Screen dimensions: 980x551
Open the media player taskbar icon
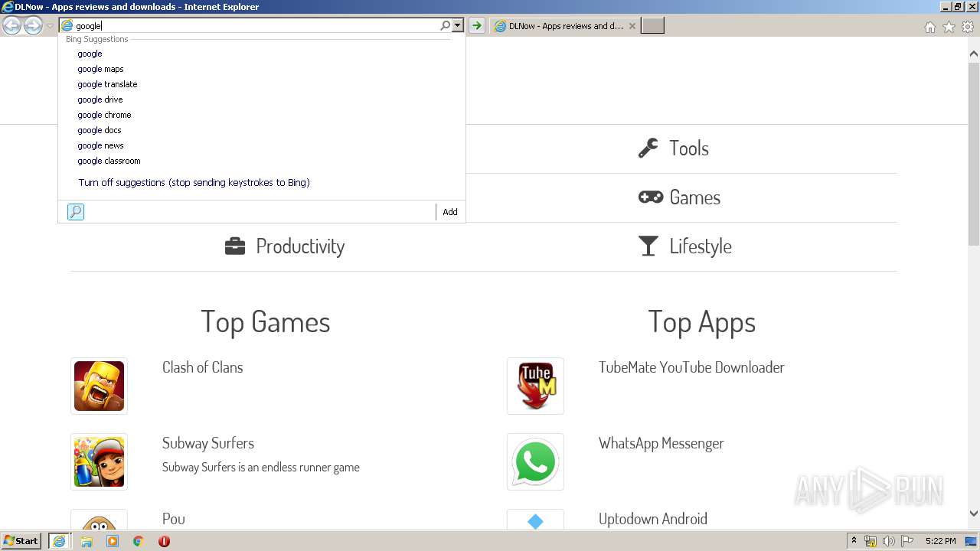pyautogui.click(x=113, y=541)
